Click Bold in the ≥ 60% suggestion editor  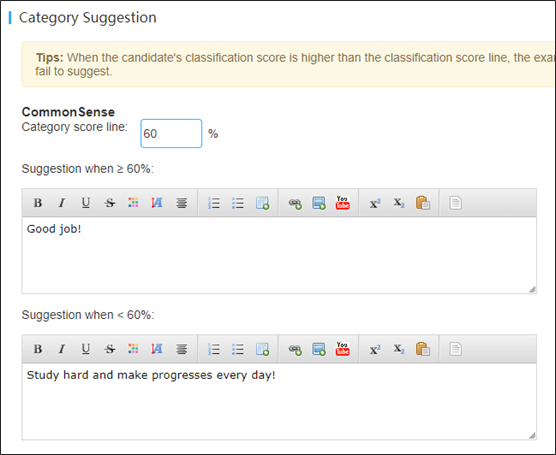click(x=38, y=203)
